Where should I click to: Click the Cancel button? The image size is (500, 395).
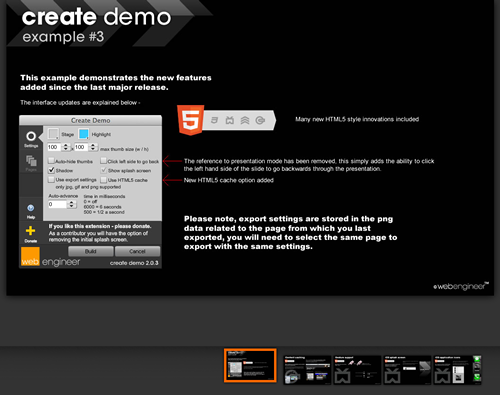[137, 251]
